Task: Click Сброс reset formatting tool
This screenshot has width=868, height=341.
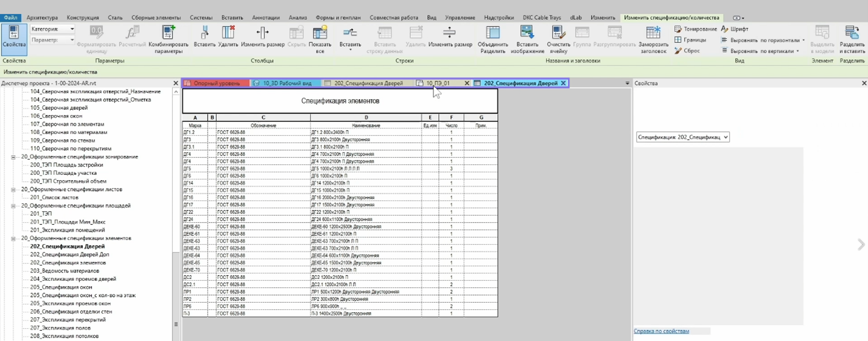Action: (x=687, y=51)
